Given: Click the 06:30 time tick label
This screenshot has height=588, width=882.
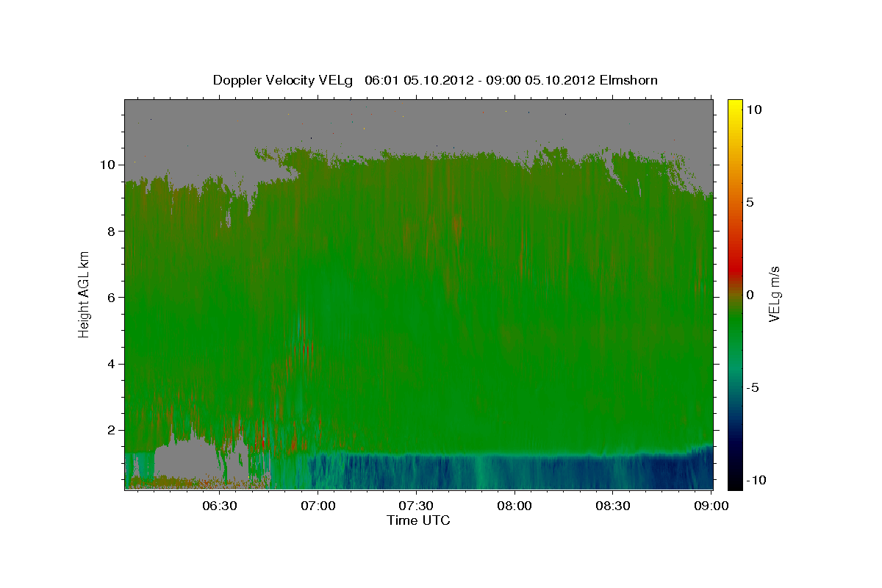Looking at the screenshot, I should [220, 506].
